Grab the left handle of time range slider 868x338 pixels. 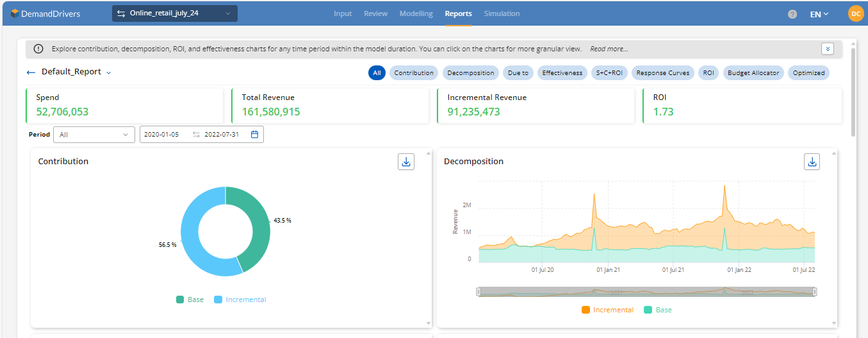[x=479, y=292]
